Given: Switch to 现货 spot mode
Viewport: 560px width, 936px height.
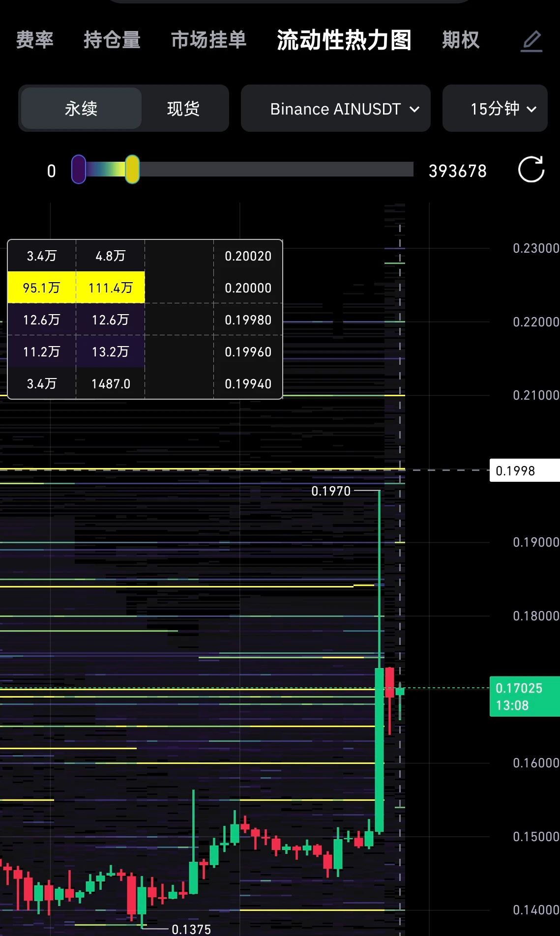Looking at the screenshot, I should pos(183,108).
